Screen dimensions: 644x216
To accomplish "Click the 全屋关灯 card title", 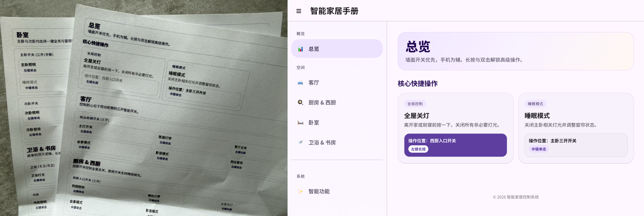I will point(417,116).
